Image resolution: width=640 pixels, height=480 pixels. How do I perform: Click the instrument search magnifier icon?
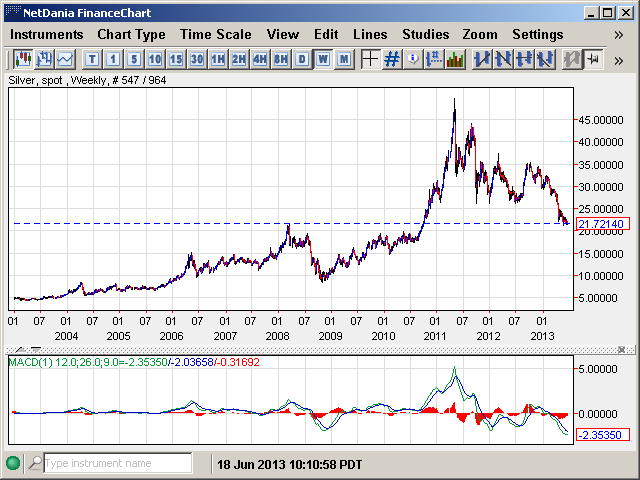coord(36,464)
